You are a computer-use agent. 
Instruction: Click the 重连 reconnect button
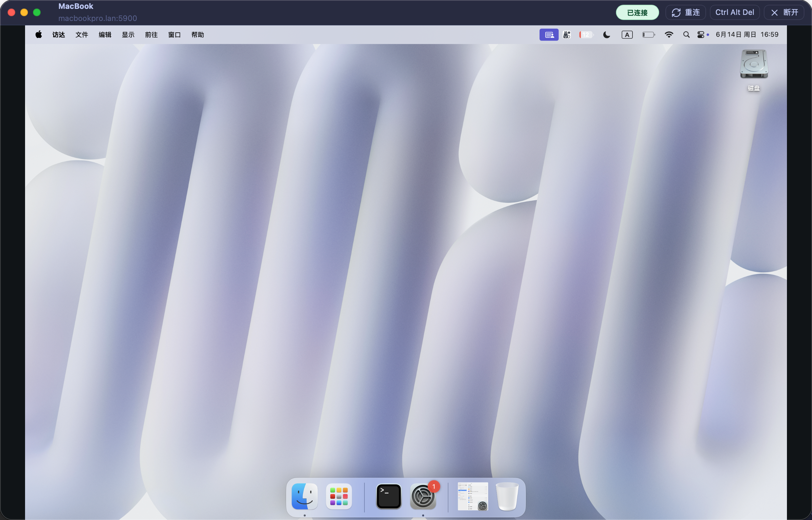686,12
